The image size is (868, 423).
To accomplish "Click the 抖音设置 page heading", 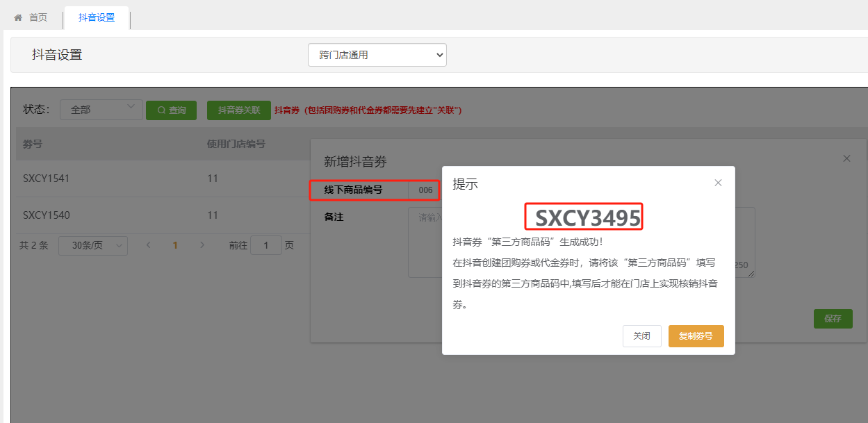I will 57,55.
